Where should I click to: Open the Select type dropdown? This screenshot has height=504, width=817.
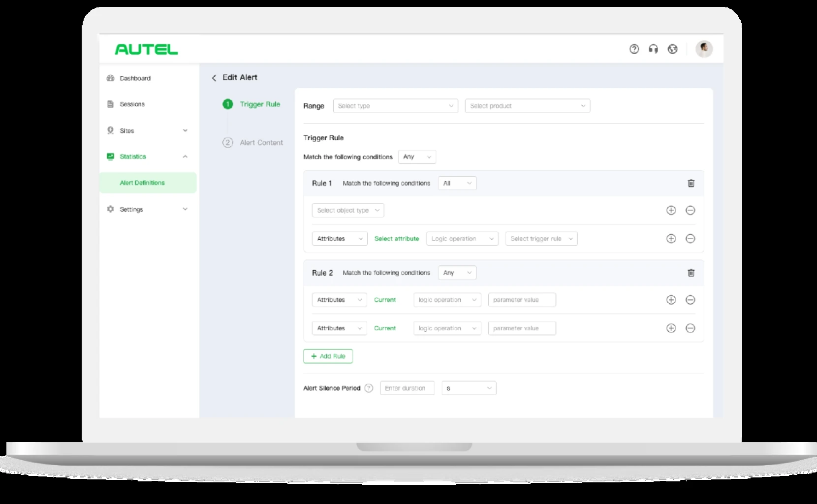pos(395,106)
